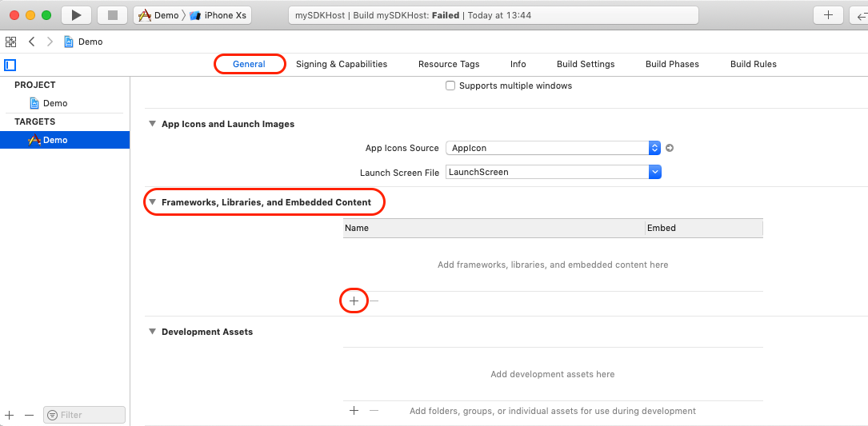Open Signing & Capabilities tab
This screenshot has width=868, height=426.
coord(342,64)
